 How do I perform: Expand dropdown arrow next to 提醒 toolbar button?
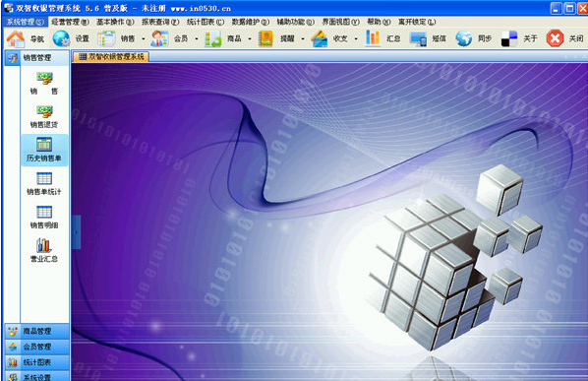[303, 38]
